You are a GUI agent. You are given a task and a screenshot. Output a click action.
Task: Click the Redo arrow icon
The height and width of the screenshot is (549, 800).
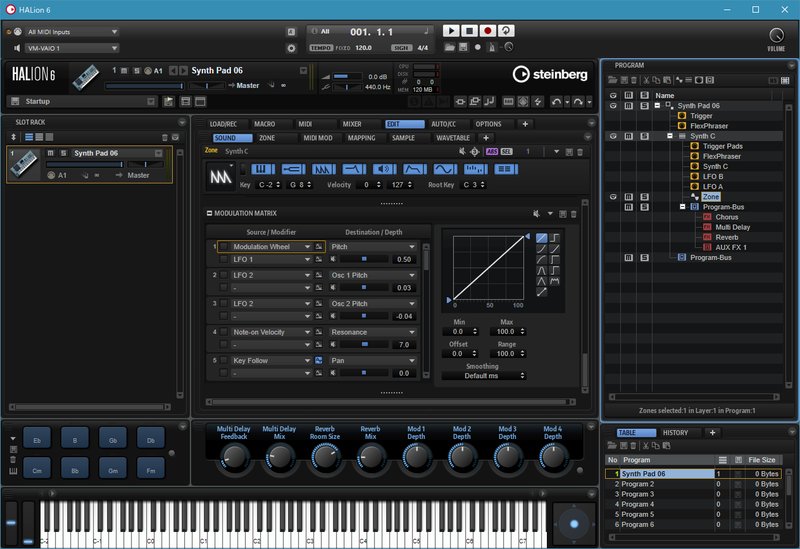tap(578, 102)
